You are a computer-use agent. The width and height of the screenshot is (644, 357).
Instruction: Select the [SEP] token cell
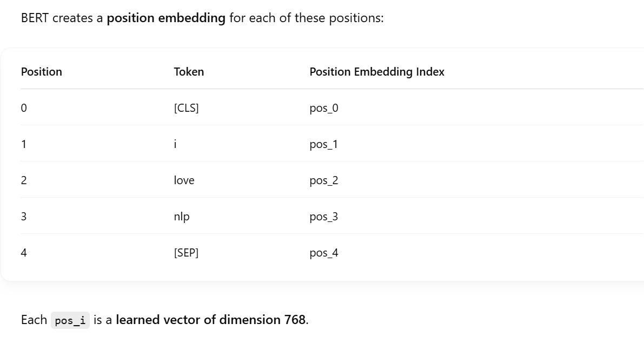[186, 253]
